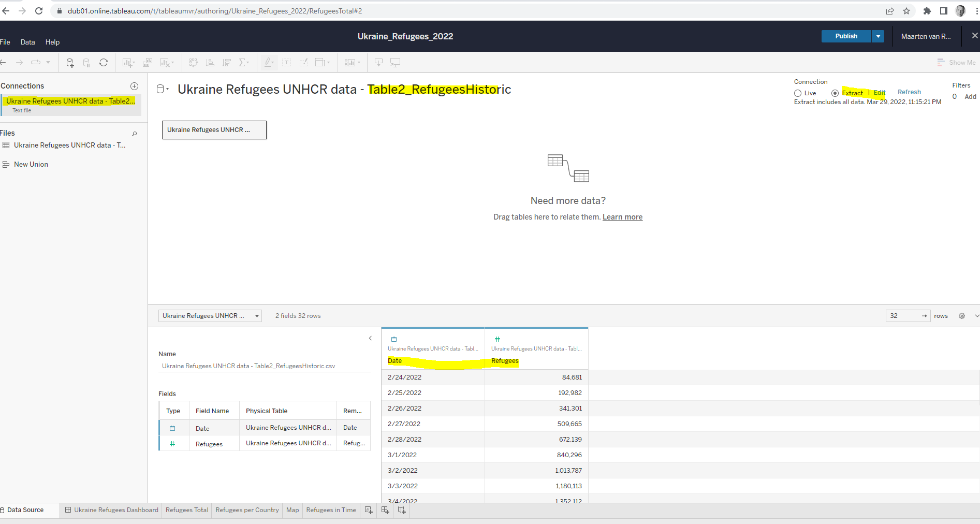
Task: Click the Date column type icon in grid header
Action: (394, 339)
